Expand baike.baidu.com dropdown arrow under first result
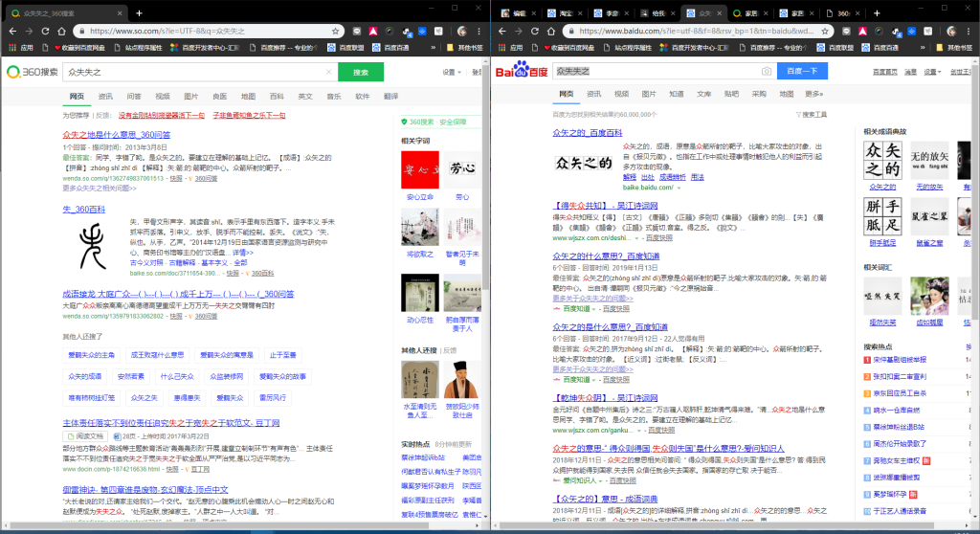980x534 pixels. [x=679, y=188]
